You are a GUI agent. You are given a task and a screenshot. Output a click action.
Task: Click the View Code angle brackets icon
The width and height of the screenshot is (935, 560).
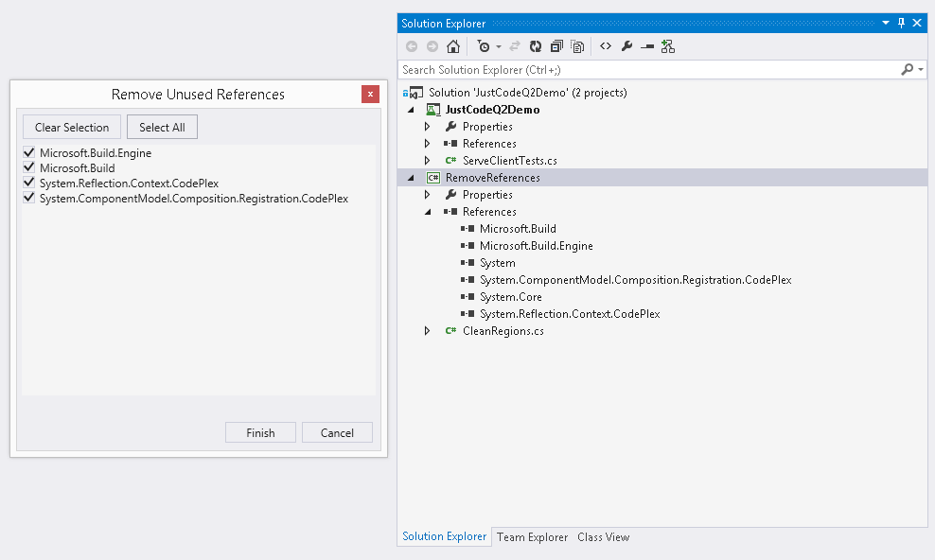(x=606, y=46)
